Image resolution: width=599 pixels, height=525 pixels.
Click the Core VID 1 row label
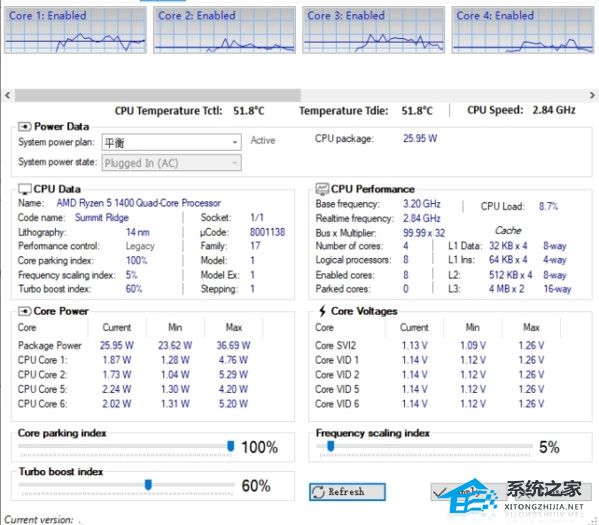pos(337,360)
